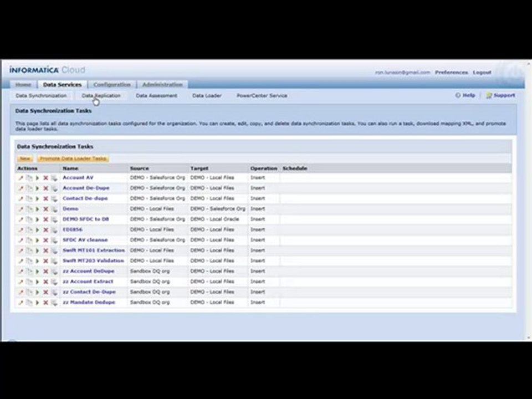The image size is (532, 399).
Task: Open the Home tab
Action: point(23,84)
